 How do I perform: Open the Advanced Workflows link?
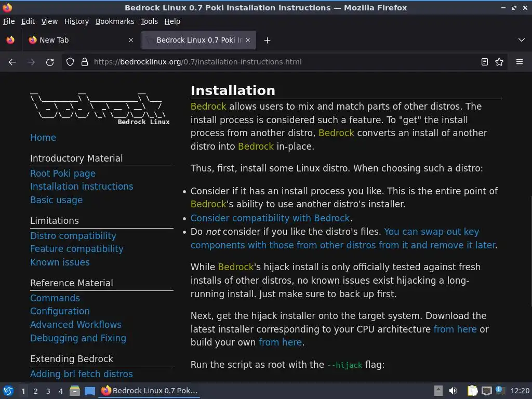(x=76, y=325)
